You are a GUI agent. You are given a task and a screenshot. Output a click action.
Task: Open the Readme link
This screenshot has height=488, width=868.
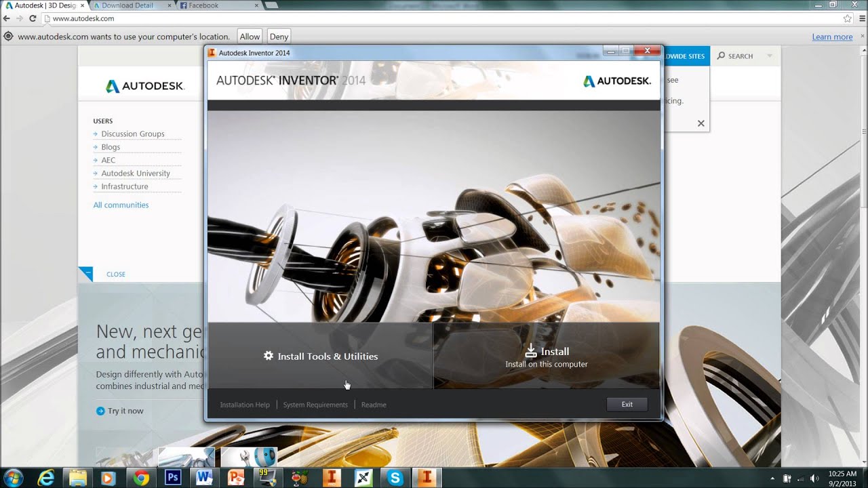coord(374,405)
